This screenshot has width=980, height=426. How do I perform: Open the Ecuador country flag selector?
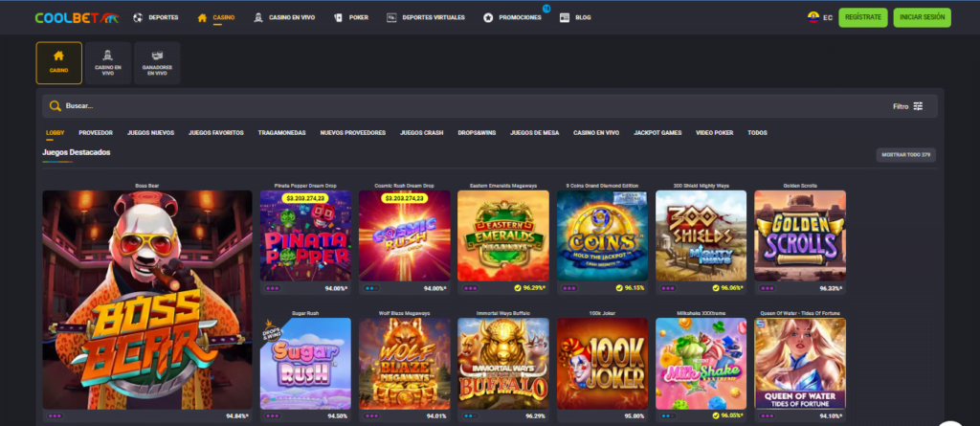813,17
